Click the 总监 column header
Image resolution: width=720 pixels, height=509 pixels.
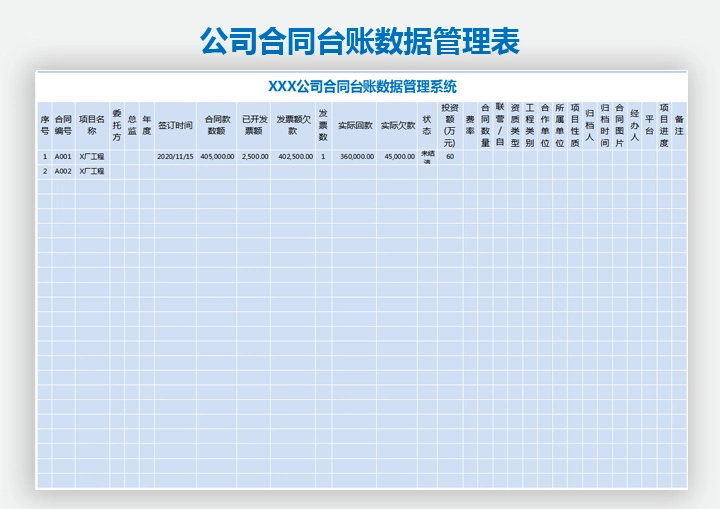pos(132,125)
